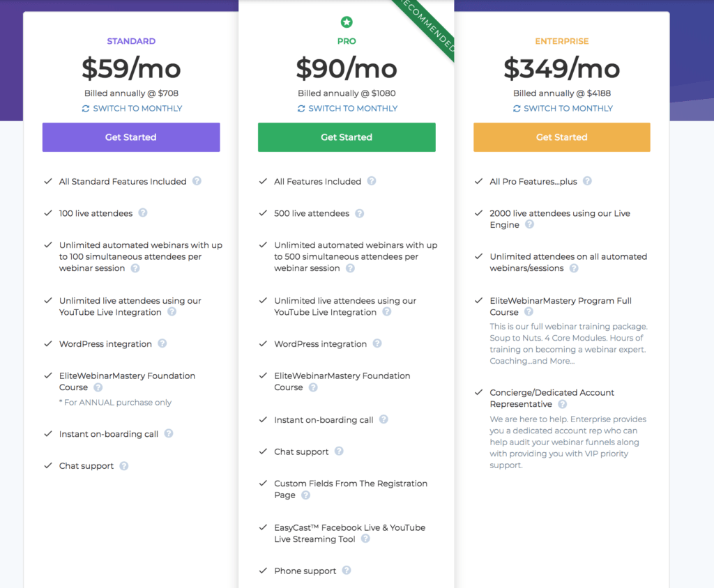The width and height of the screenshot is (714, 588).
Task: Open help for Custom Fields From Registration Page
Action: [306, 495]
